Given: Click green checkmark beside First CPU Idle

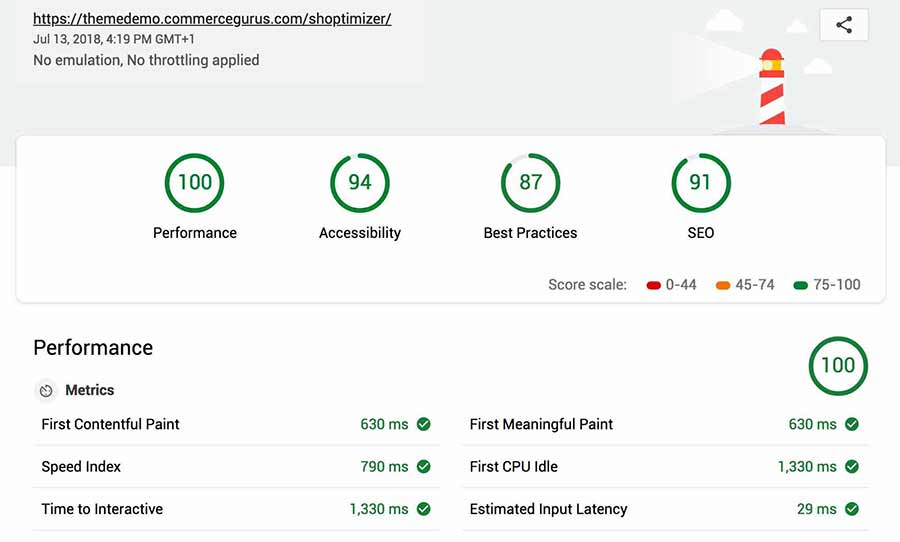Looking at the screenshot, I should coord(852,467).
